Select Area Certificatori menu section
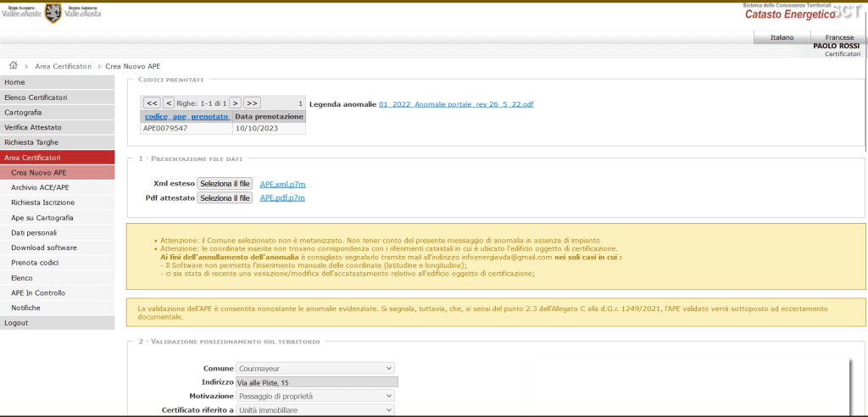Image resolution: width=868 pixels, height=417 pixels. (58, 158)
